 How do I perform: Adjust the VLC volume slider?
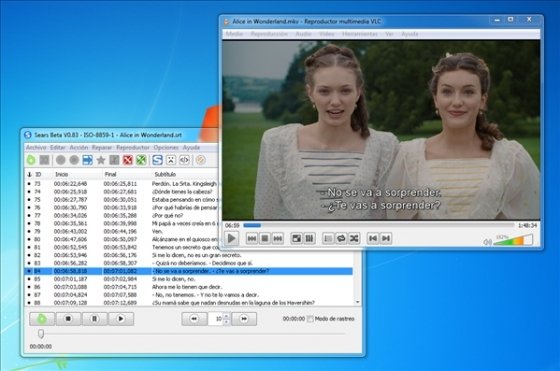[513, 240]
